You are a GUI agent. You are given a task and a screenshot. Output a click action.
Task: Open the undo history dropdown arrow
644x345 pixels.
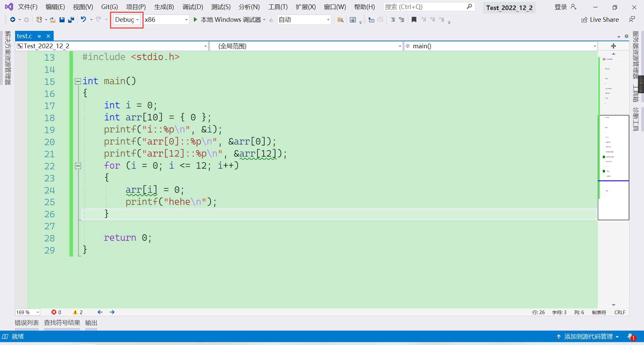click(91, 20)
